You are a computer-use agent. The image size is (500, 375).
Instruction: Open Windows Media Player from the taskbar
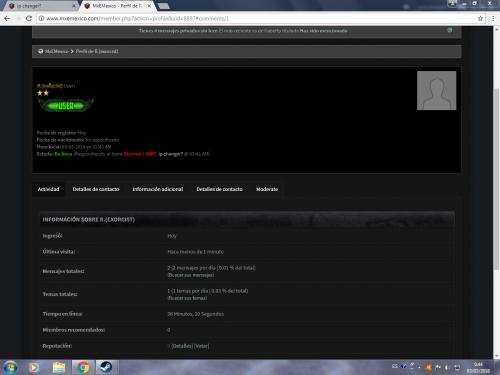tap(33, 367)
